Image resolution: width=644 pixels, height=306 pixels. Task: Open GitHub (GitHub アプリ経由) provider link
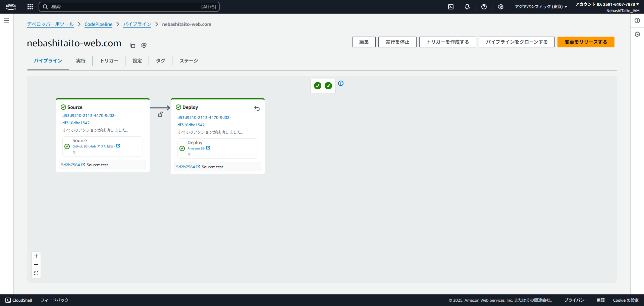(96, 146)
